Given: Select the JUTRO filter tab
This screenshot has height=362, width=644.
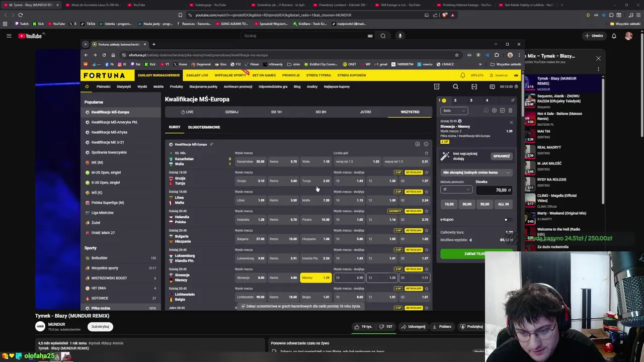Looking at the screenshot, I should point(365,112).
